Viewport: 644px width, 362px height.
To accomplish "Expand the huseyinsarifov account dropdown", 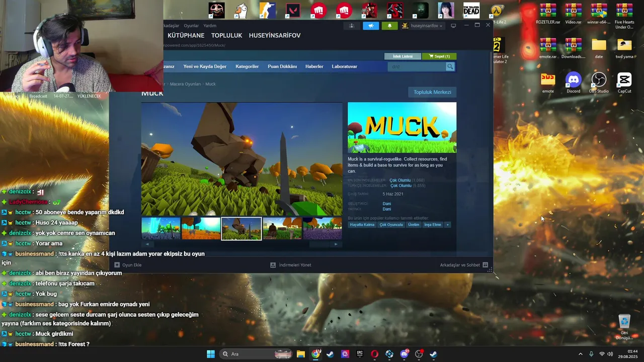I will pyautogui.click(x=422, y=26).
